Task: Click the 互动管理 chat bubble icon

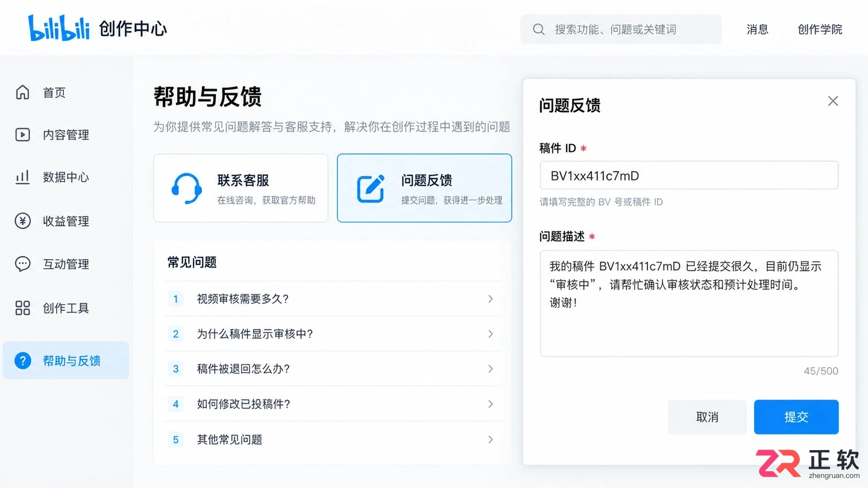Action: pyautogui.click(x=22, y=264)
